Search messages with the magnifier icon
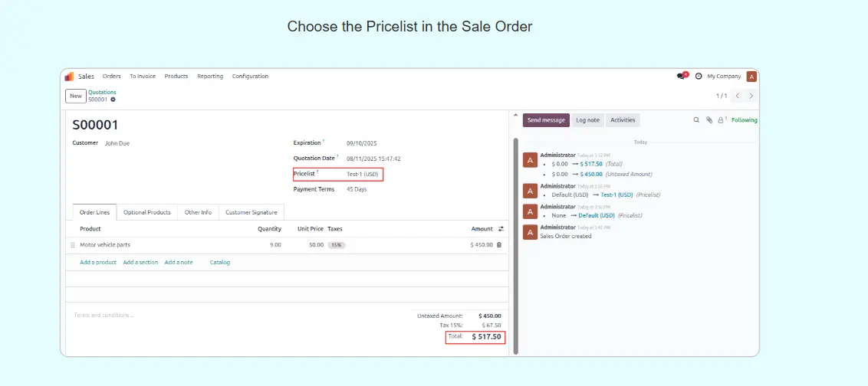 coord(696,120)
